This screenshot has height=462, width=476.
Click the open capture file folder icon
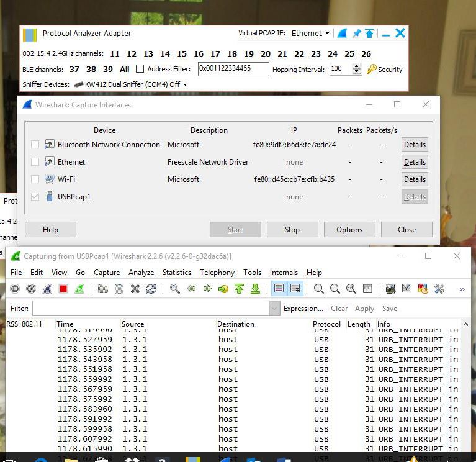click(x=103, y=289)
